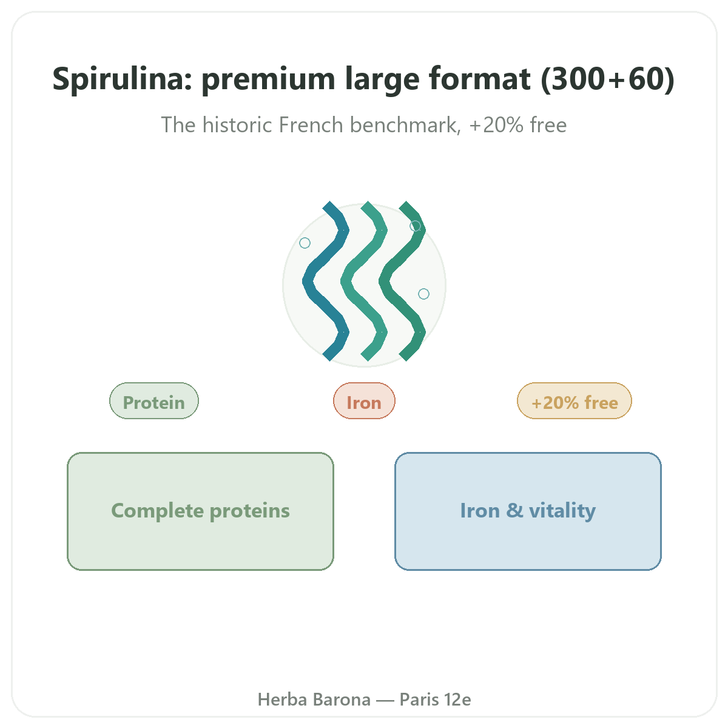Click the bubble at the upper right strand
The width and height of the screenshot is (728, 728).
[416, 226]
